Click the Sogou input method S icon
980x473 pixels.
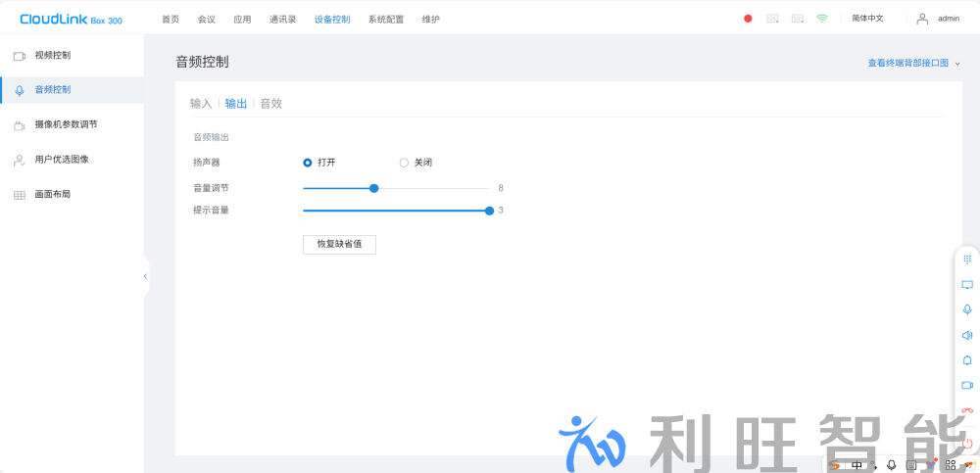point(834,465)
